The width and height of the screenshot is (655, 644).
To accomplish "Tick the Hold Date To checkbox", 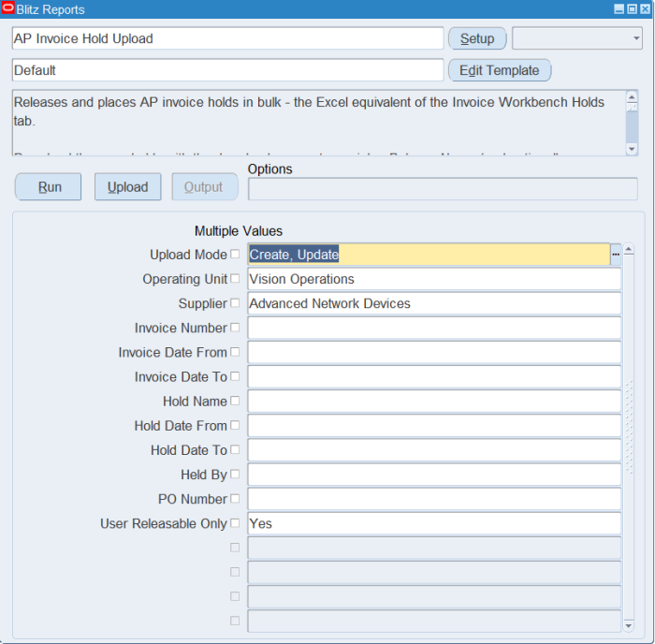I will click(235, 449).
